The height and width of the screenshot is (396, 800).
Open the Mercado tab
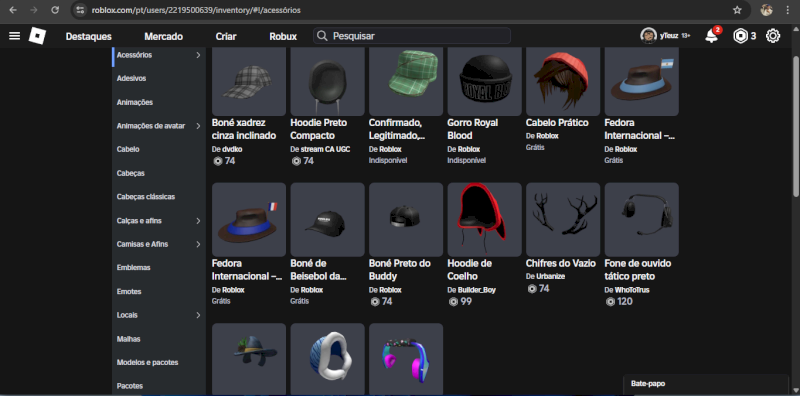(163, 36)
